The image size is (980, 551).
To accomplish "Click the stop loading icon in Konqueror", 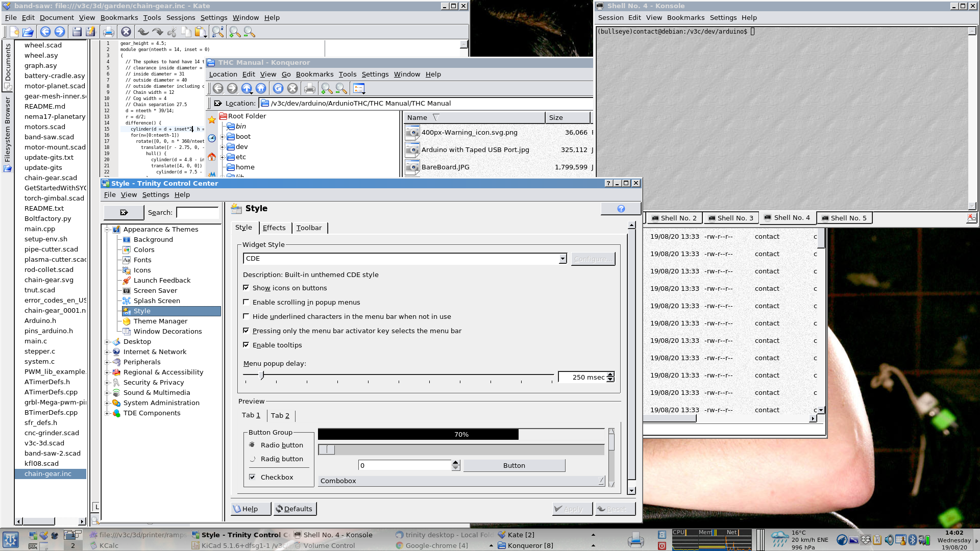I will click(292, 88).
